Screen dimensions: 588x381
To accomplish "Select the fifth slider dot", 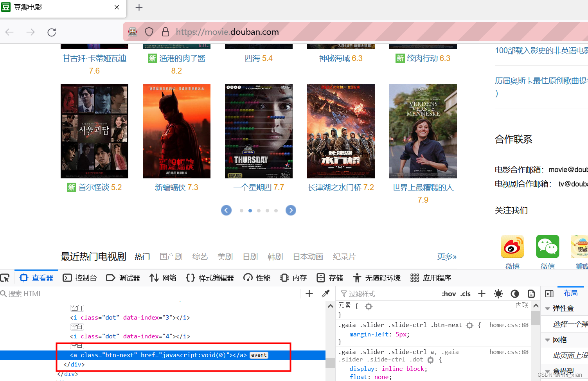I will (276, 210).
